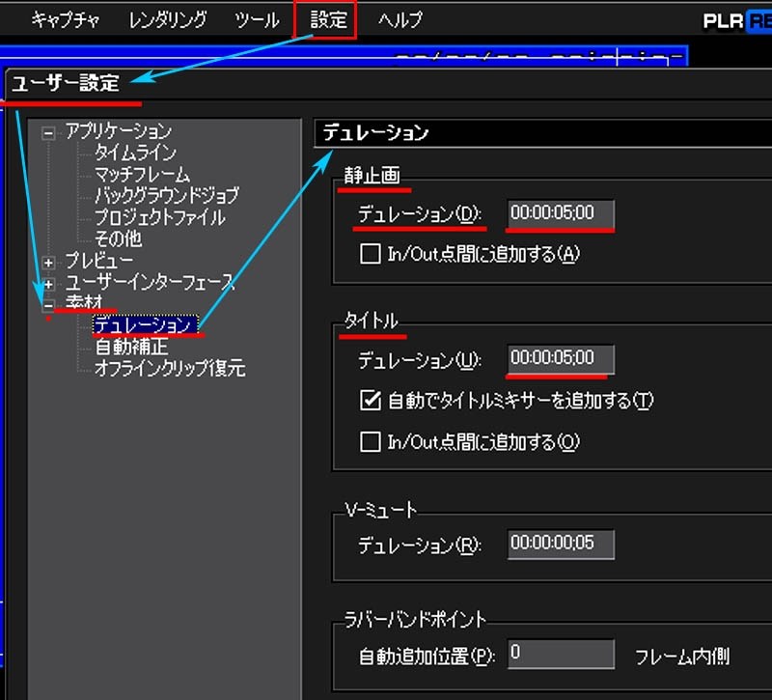
Task: Click the デュレーション(R): label
Action: 420,545
